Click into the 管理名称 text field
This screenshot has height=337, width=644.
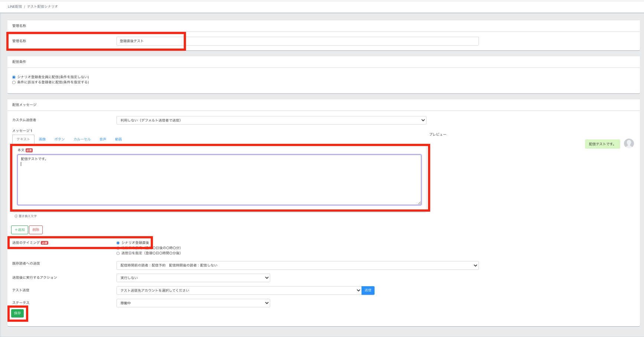pos(297,41)
